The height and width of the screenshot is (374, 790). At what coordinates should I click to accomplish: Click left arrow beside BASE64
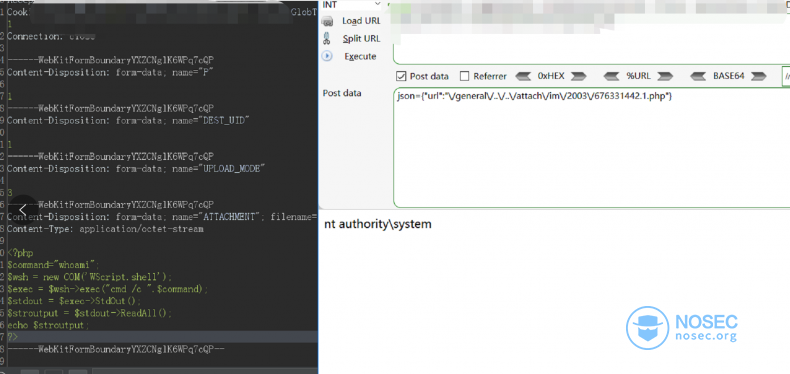pos(698,76)
